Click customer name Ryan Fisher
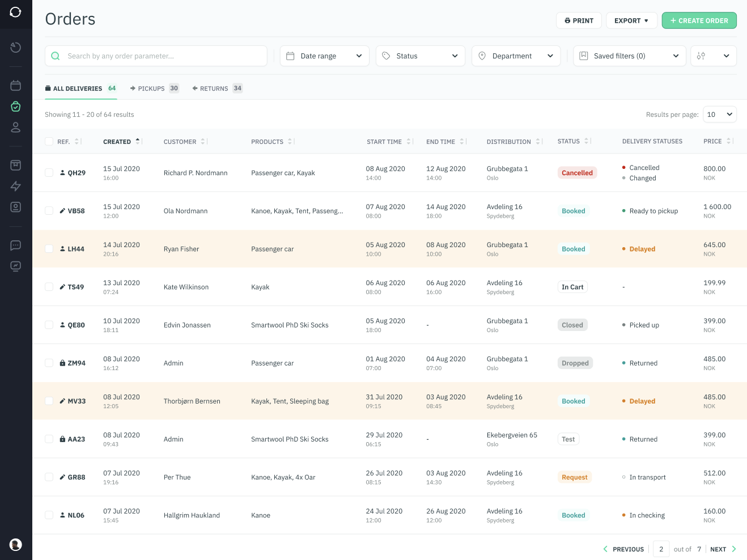The image size is (747, 560). point(181,249)
